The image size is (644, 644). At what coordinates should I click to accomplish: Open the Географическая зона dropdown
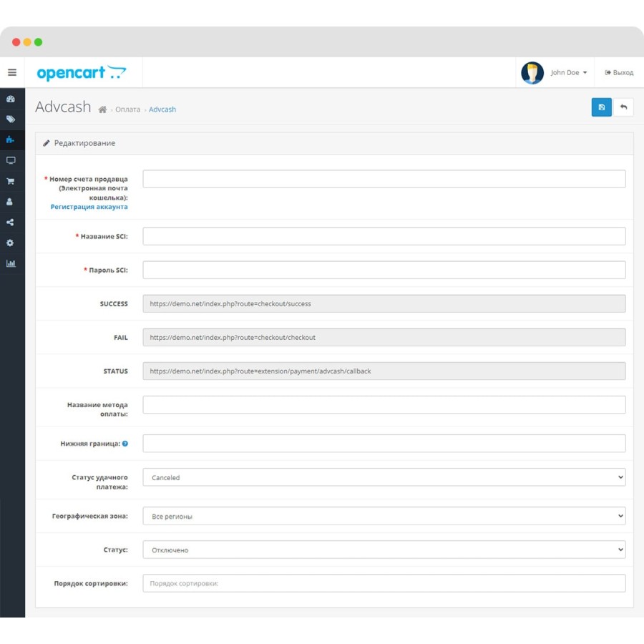pyautogui.click(x=384, y=516)
